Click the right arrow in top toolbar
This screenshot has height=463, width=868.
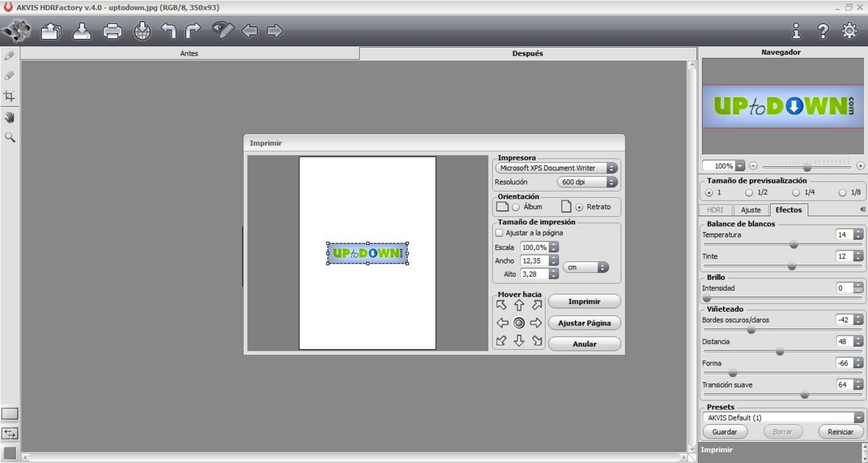pos(275,31)
